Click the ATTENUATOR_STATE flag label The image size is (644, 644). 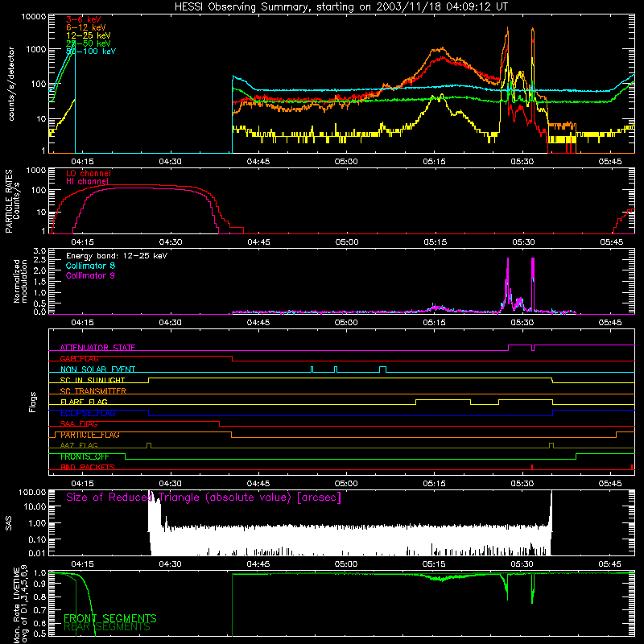coord(97,348)
